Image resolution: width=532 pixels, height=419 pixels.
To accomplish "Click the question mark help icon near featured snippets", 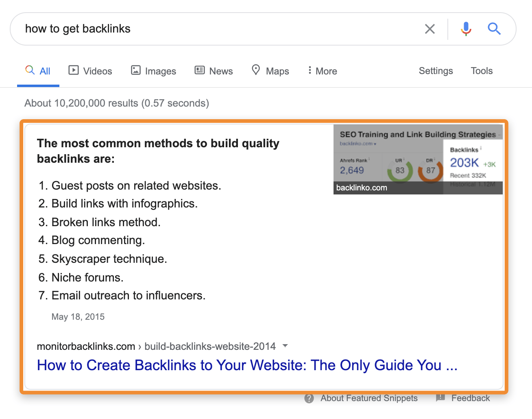I will 309,398.
